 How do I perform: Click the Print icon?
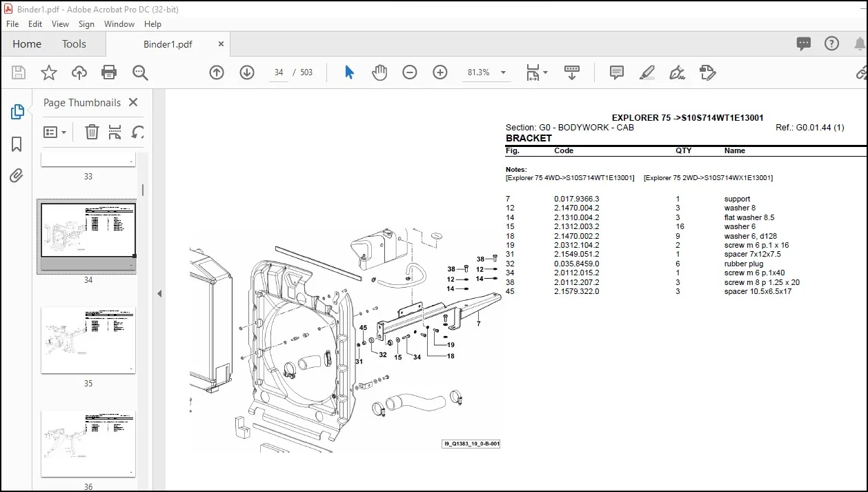point(109,72)
